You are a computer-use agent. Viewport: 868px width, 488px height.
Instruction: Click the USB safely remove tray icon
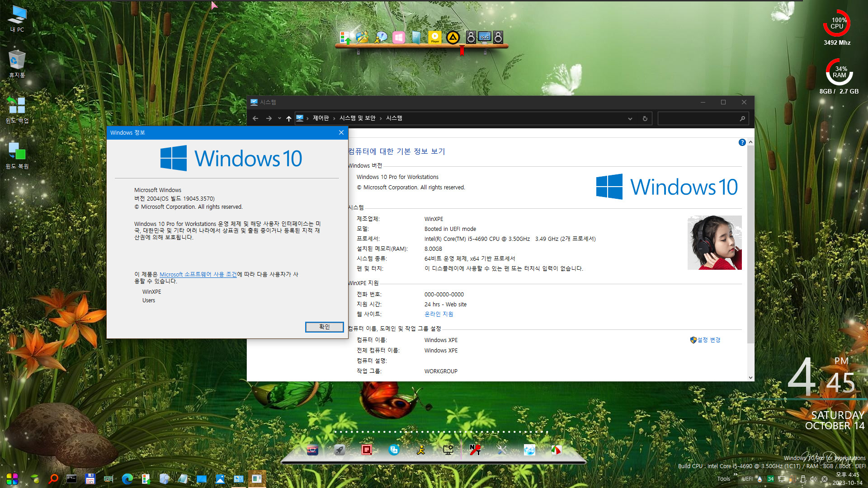click(803, 479)
